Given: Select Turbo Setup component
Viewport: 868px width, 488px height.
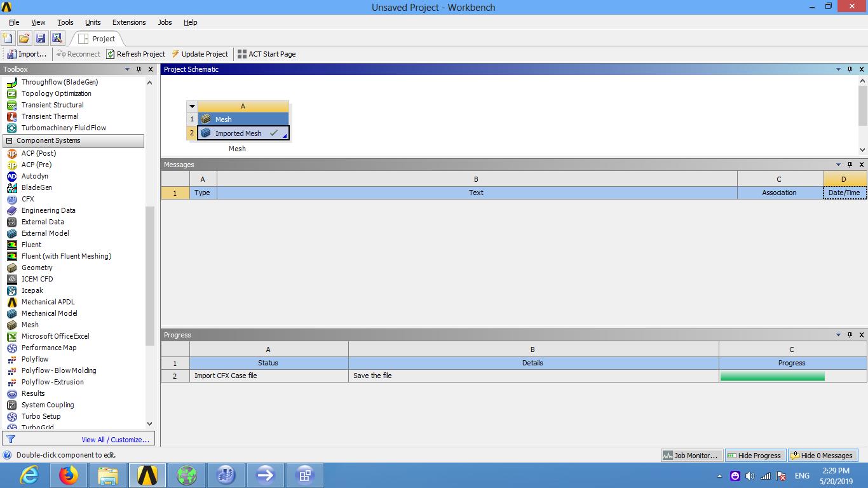Looking at the screenshot, I should coord(41,416).
